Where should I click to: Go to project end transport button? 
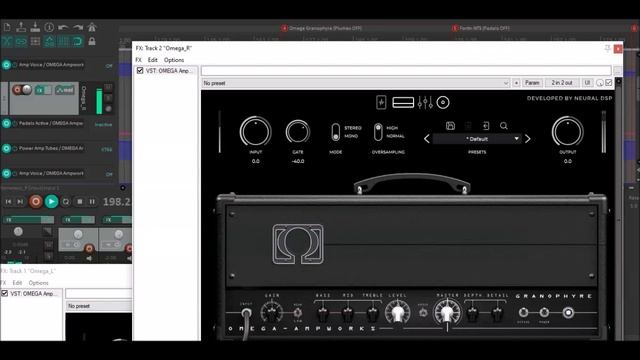pyautogui.click(x=20, y=202)
